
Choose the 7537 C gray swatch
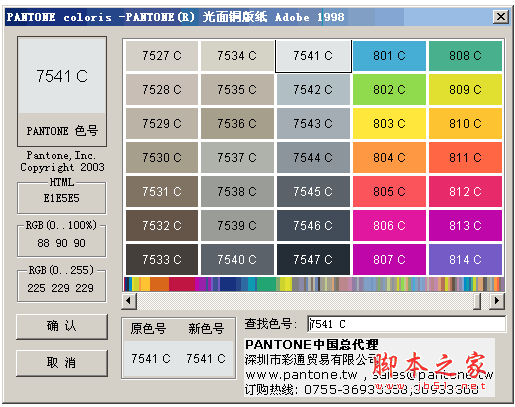(x=237, y=158)
